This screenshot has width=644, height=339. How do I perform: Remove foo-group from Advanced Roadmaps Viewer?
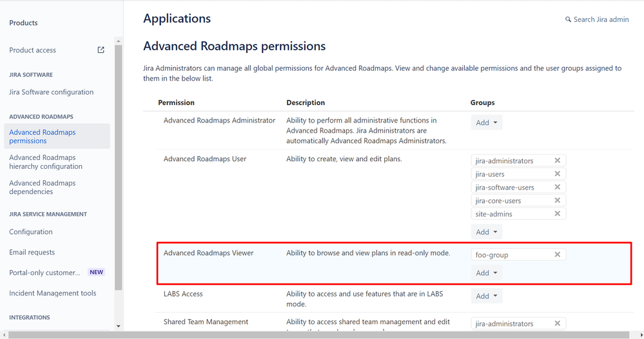[x=558, y=255]
